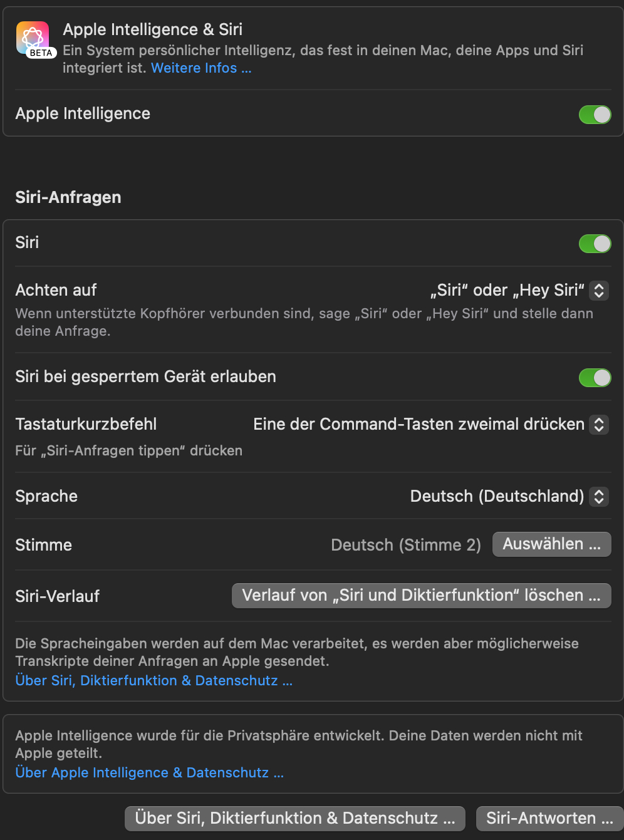Screen dimensions: 624x840
Task: Turn off the Siri switch
Action: [x=595, y=244]
